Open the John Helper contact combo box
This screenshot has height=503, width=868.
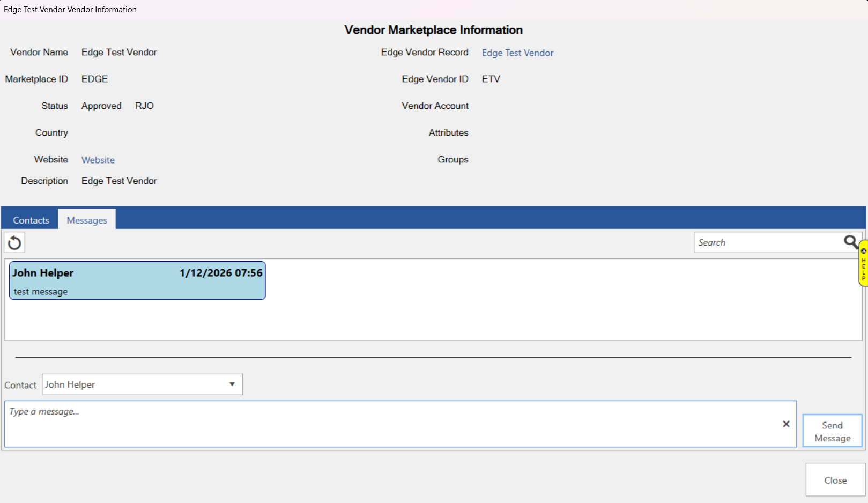click(134, 384)
